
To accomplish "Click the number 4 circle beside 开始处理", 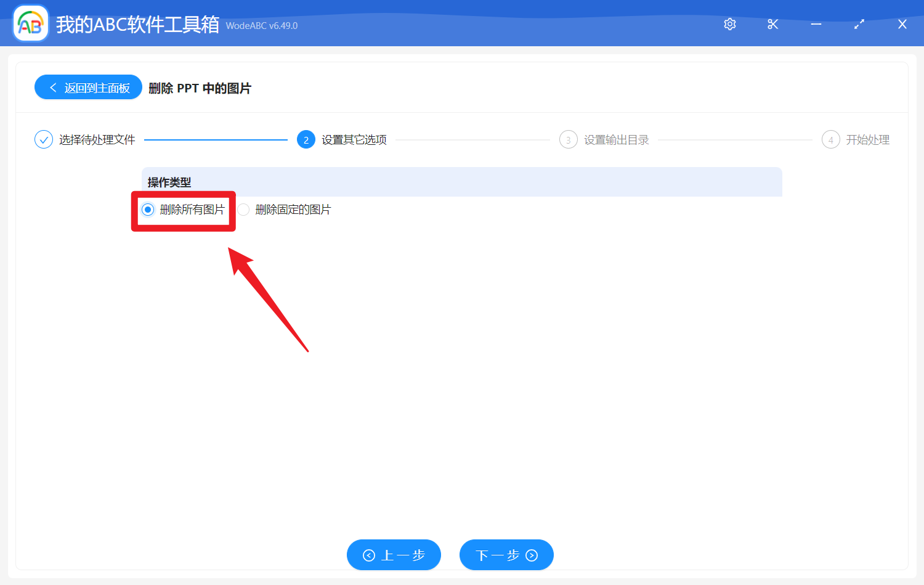I will click(830, 139).
